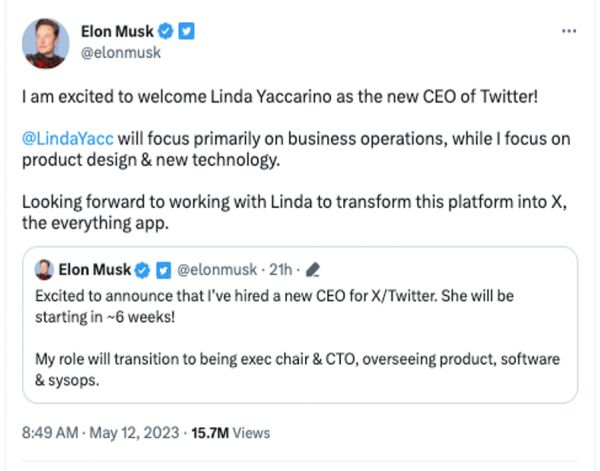
Task: Click the Elon Musk name in quoted tweet
Action: (96, 270)
